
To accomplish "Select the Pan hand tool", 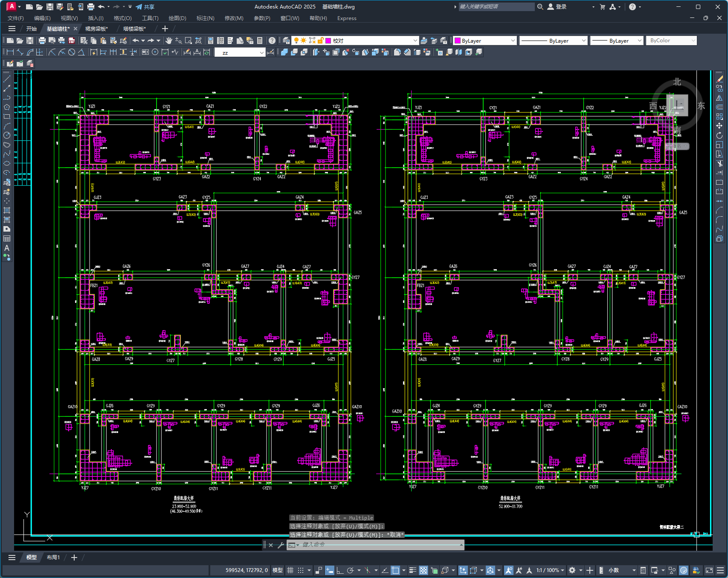I will (169, 41).
